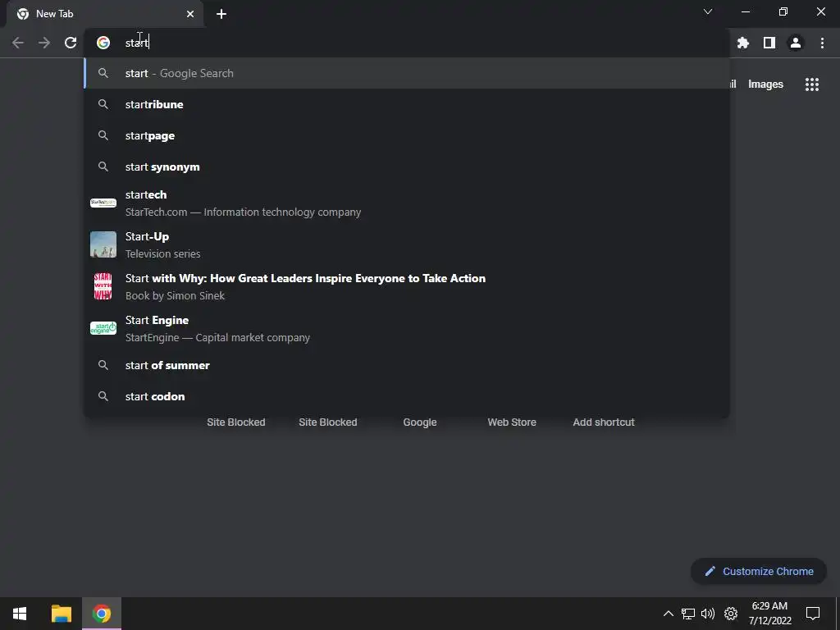Click search icon beside 'start codon'
Screen dimensions: 840x630
(x=103, y=396)
